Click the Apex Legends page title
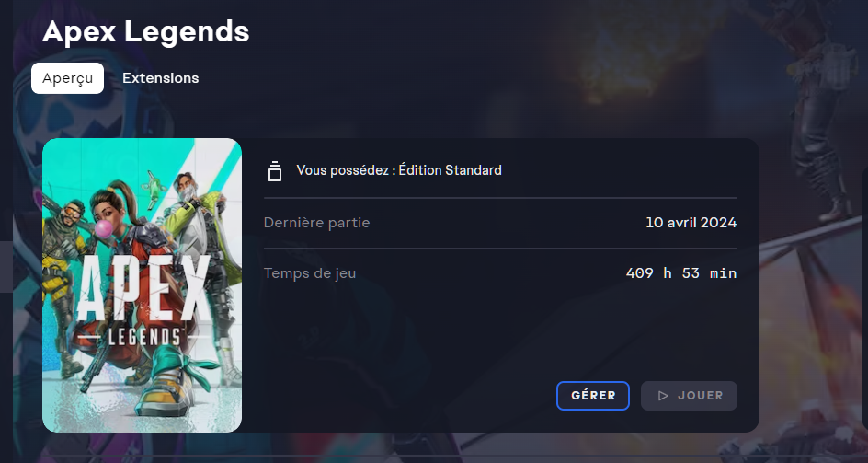Viewport: 868px width, 463px height. pyautogui.click(x=145, y=31)
